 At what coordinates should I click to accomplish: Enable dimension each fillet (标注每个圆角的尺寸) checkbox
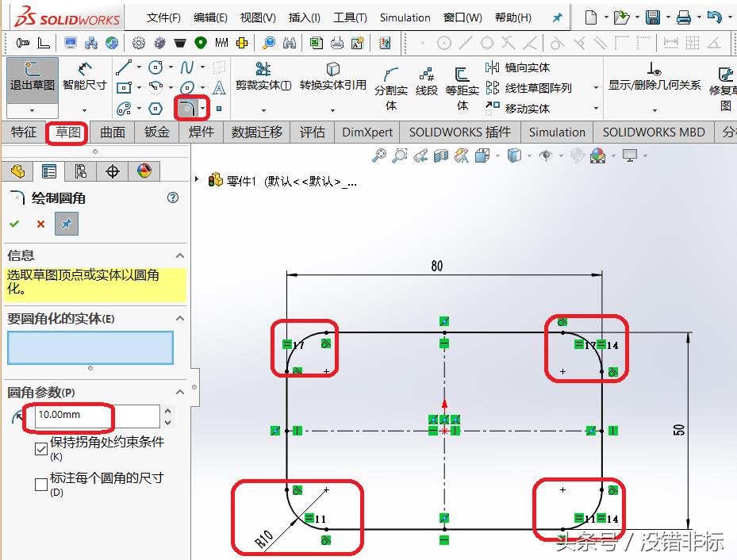(41, 484)
